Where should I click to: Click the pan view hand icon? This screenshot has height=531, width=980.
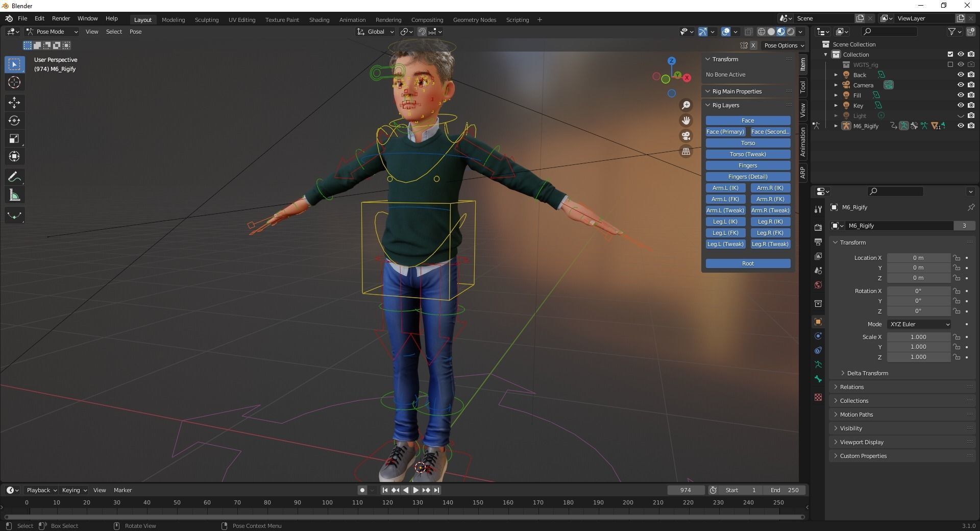[686, 120]
